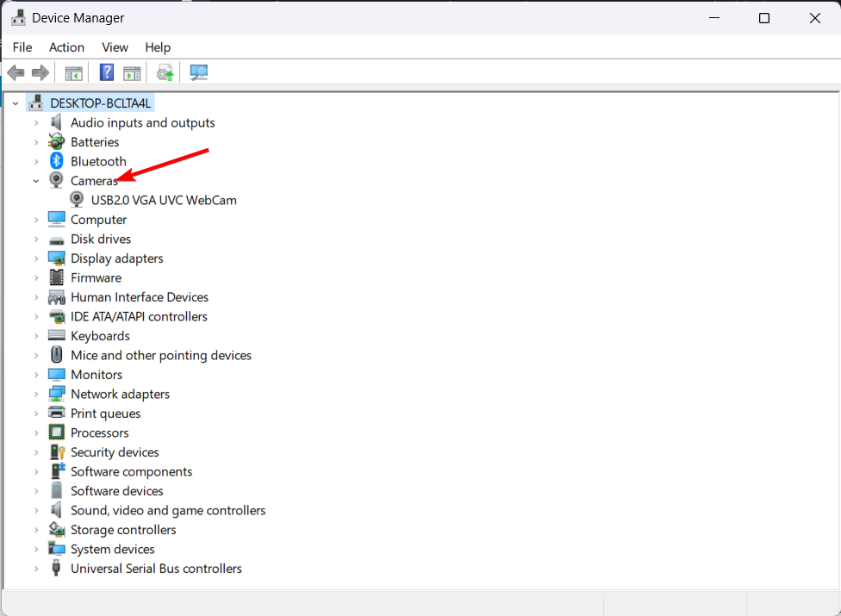Select the Storage controllers label

(123, 530)
